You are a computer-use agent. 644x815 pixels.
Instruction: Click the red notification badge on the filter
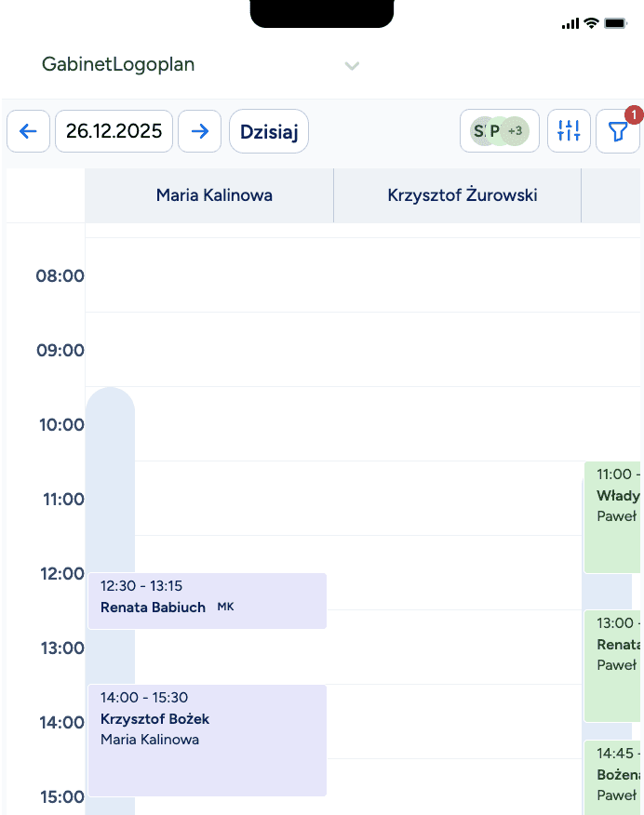click(634, 115)
